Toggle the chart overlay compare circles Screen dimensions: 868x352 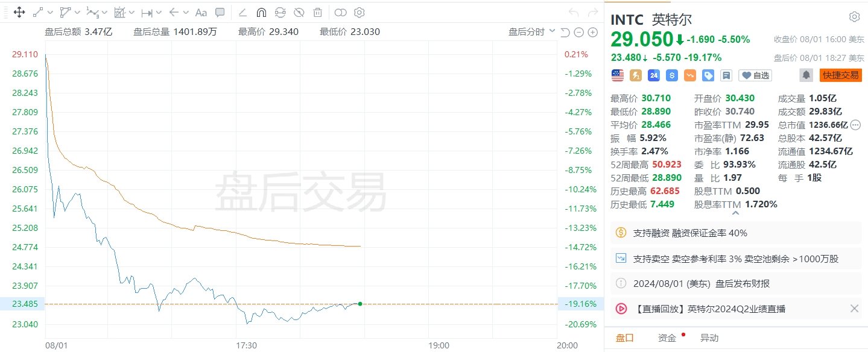tap(341, 12)
